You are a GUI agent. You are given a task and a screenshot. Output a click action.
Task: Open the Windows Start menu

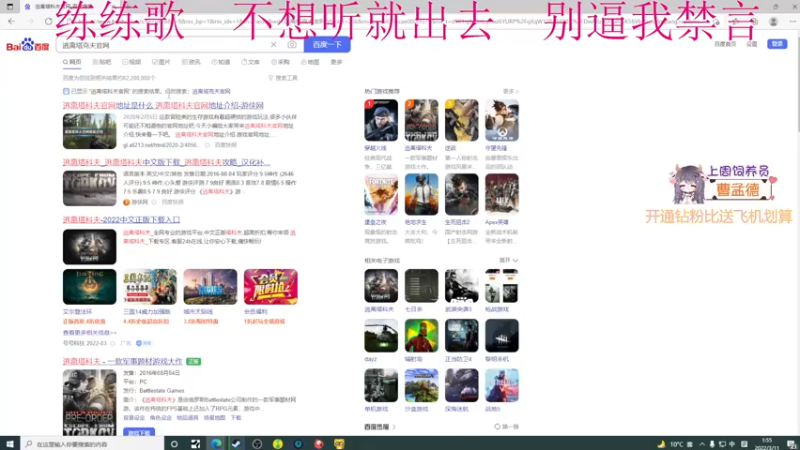pyautogui.click(x=10, y=444)
